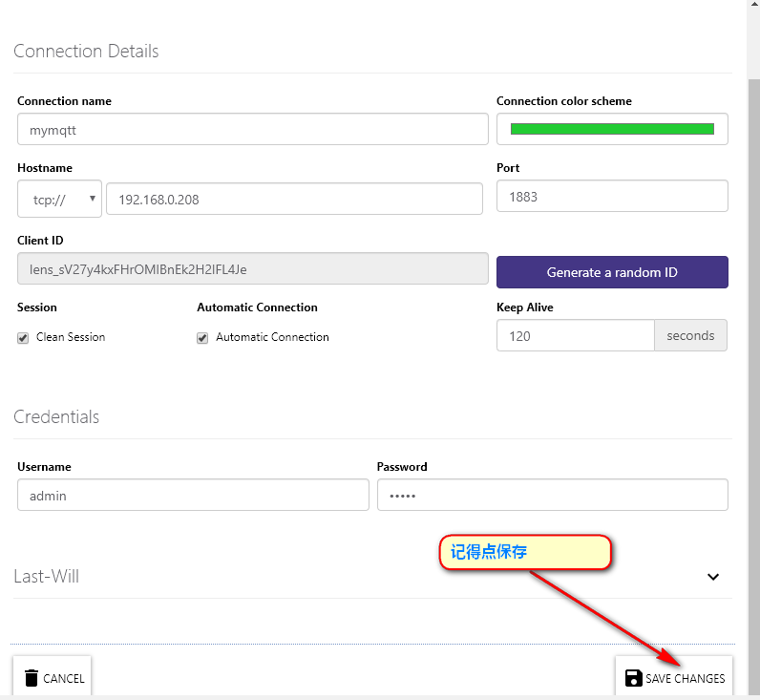This screenshot has height=700, width=760.
Task: Click the Last-Will section heading
Action: pos(46,577)
